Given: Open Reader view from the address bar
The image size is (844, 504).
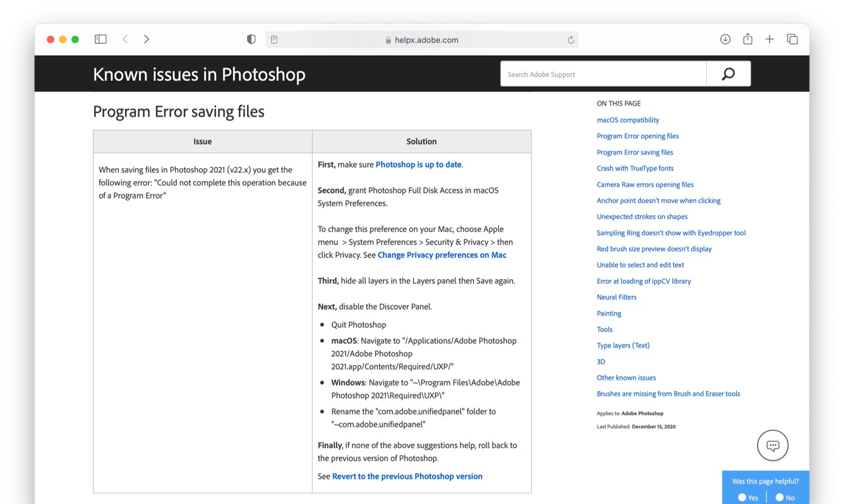Looking at the screenshot, I should click(x=274, y=39).
